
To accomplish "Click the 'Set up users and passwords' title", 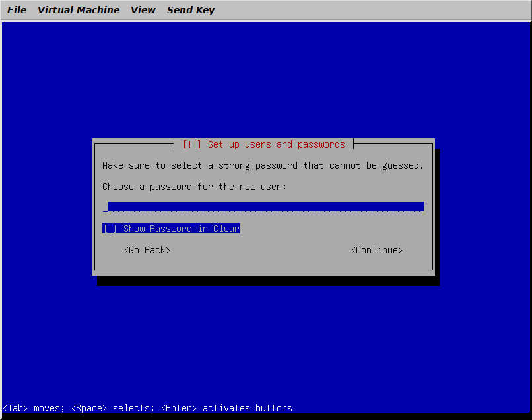I will coord(276,144).
